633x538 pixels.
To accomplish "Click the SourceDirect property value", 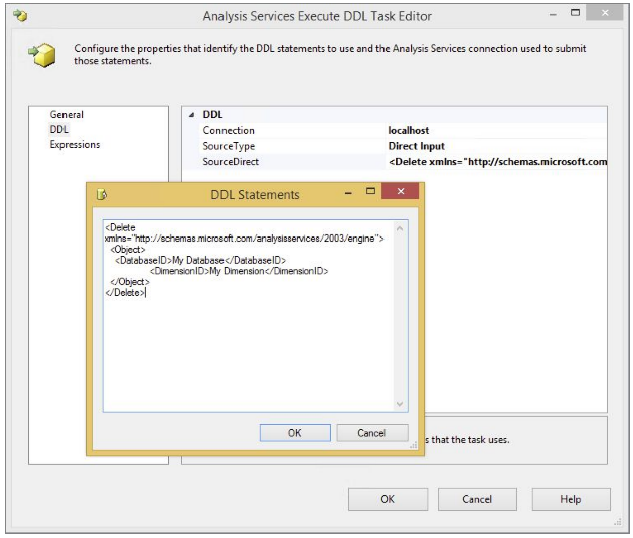I will 496,162.
